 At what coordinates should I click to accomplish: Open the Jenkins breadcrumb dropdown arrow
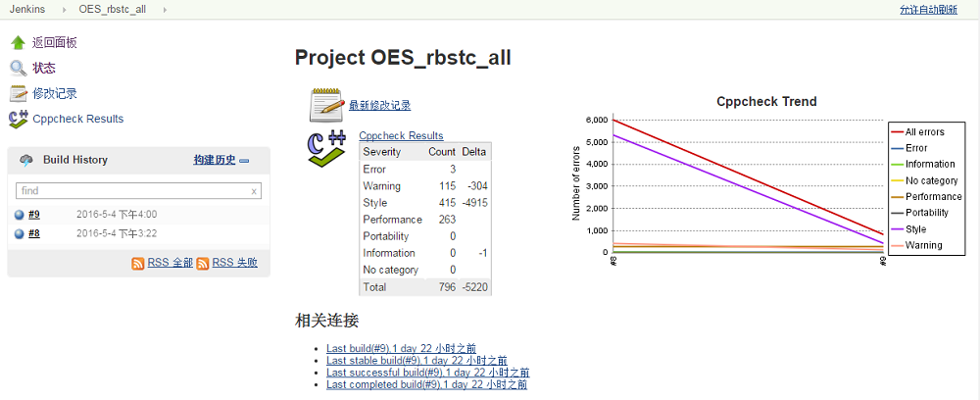64,10
